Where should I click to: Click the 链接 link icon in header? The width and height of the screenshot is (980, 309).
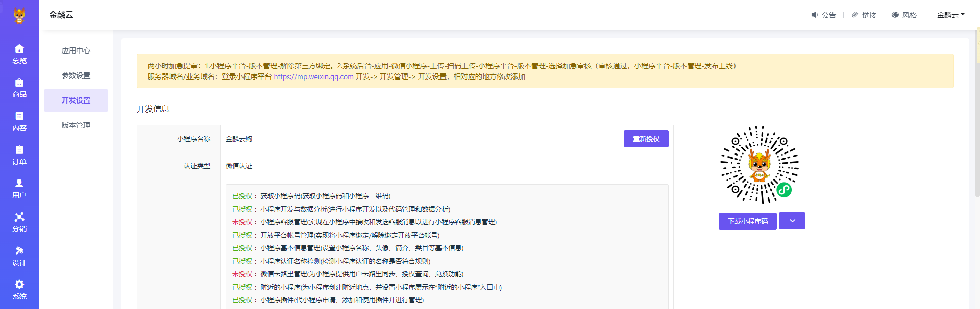[x=855, y=15]
